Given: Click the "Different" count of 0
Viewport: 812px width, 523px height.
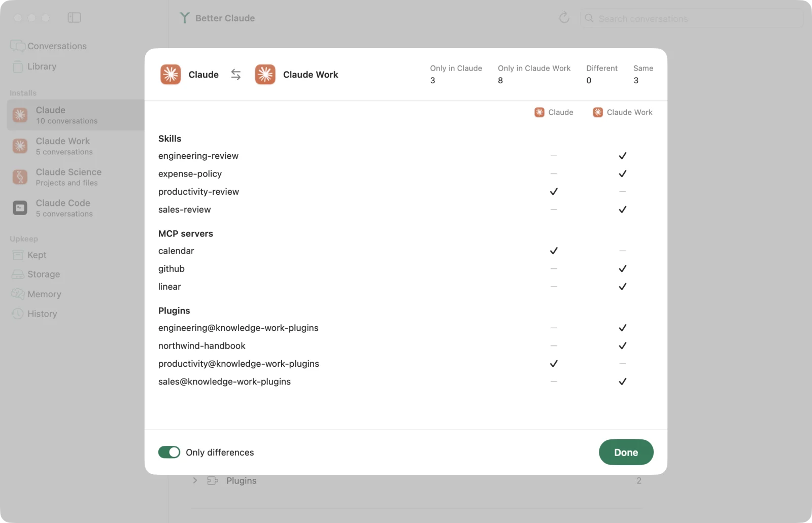Looking at the screenshot, I should click(x=589, y=81).
